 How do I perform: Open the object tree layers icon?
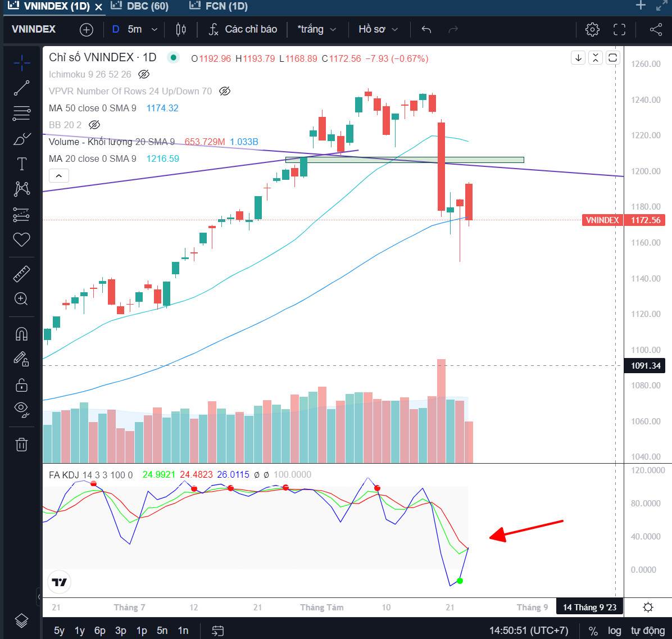pyautogui.click(x=21, y=620)
